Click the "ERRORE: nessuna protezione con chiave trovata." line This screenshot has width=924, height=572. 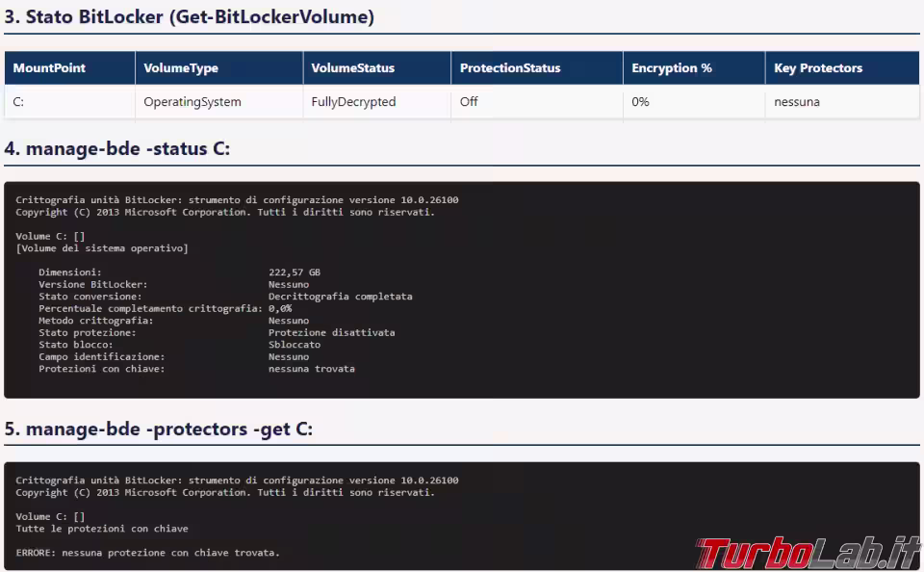[148, 553]
